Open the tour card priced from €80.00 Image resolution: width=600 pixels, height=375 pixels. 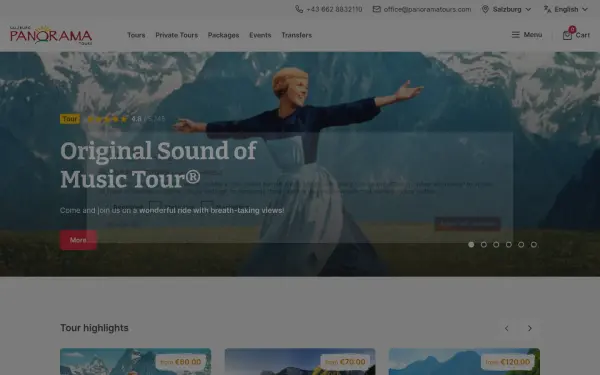point(135,362)
